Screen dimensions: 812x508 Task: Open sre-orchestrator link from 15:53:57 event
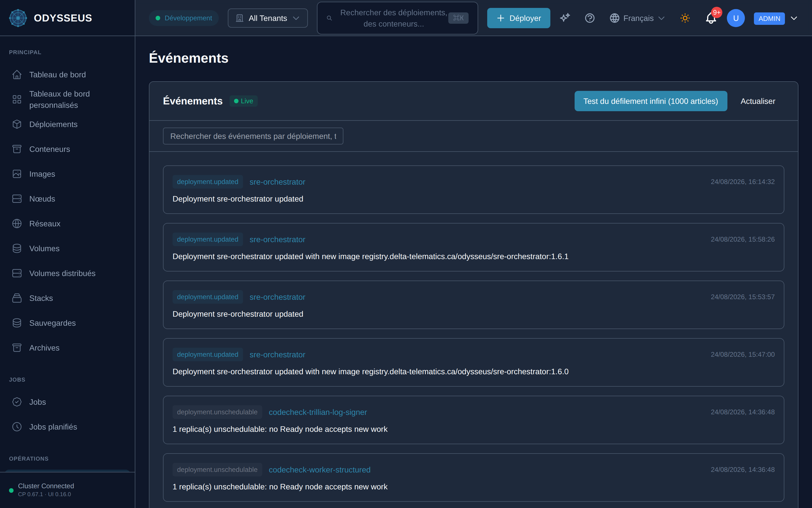point(277,297)
